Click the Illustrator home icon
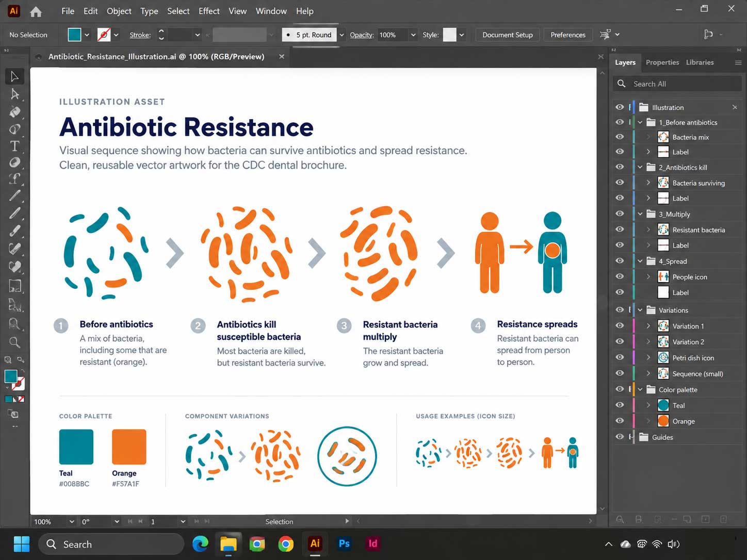Viewport: 747px width, 560px height. [36, 11]
